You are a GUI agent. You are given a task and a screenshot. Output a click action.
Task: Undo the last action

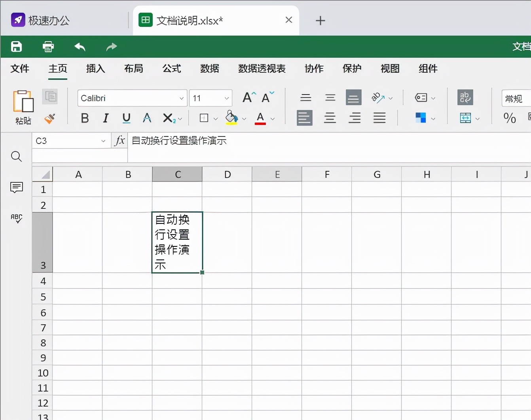point(80,47)
